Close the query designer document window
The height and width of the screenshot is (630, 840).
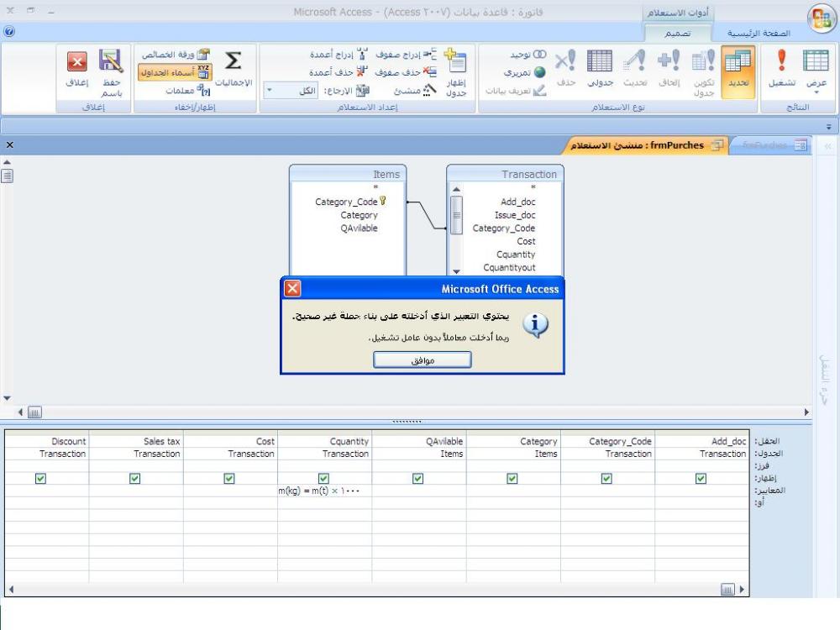(9, 144)
